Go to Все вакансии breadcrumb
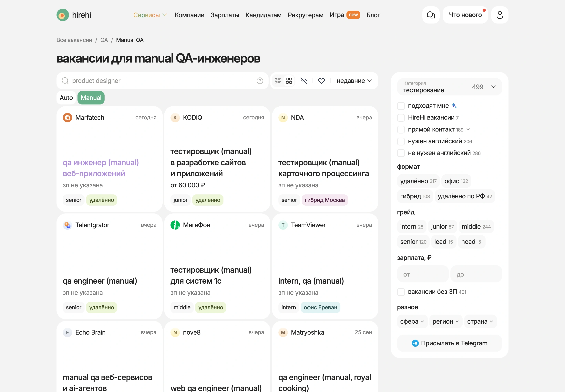This screenshot has width=565, height=392. coord(74,40)
